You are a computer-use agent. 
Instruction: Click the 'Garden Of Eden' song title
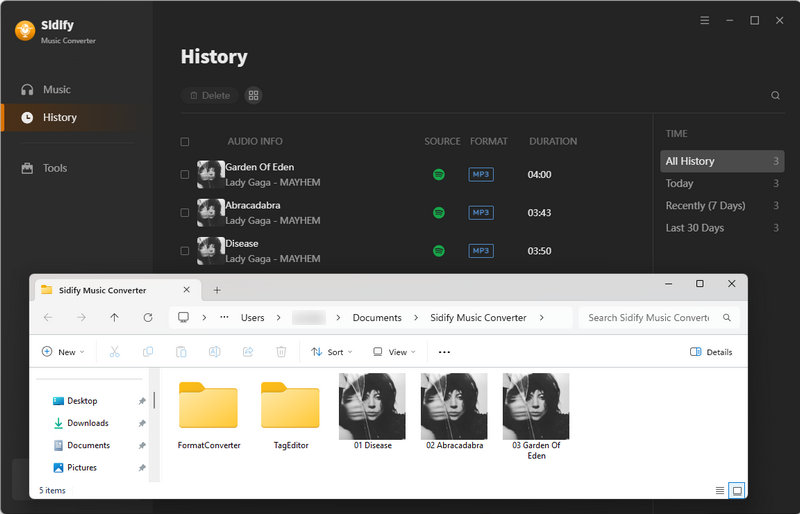point(260,167)
